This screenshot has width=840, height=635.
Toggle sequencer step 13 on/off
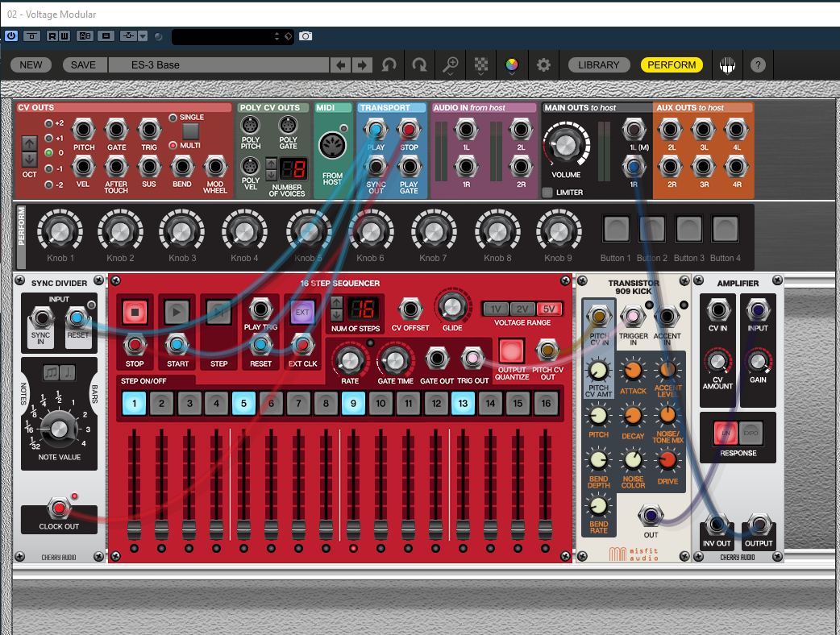point(463,403)
